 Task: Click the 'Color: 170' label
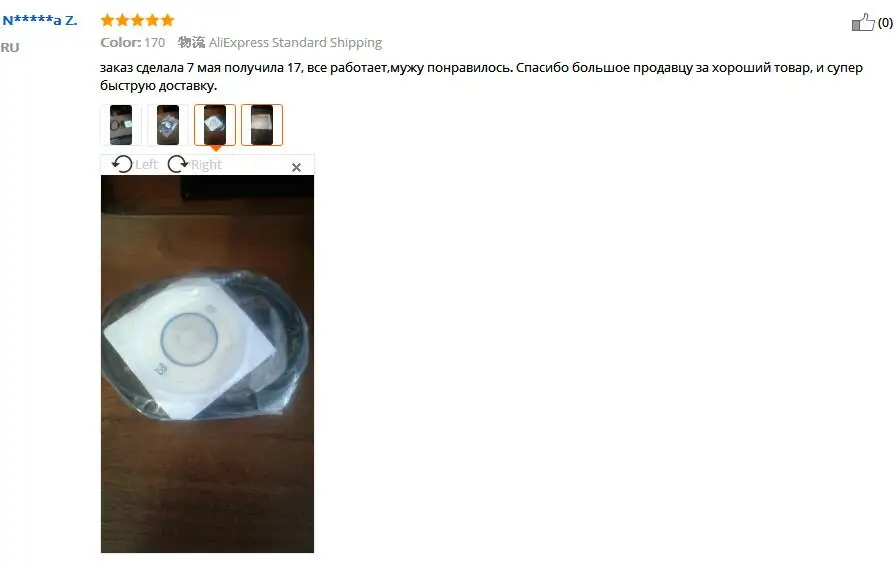pyautogui.click(x=132, y=42)
